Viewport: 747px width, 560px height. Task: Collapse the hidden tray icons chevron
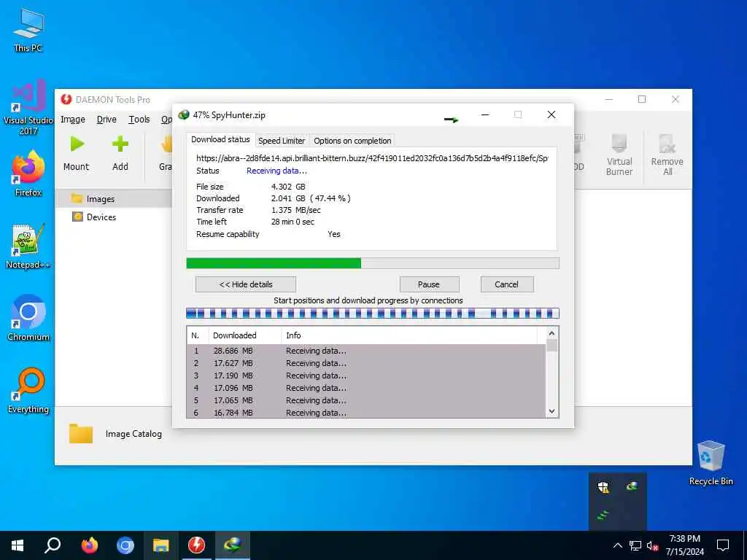point(617,545)
